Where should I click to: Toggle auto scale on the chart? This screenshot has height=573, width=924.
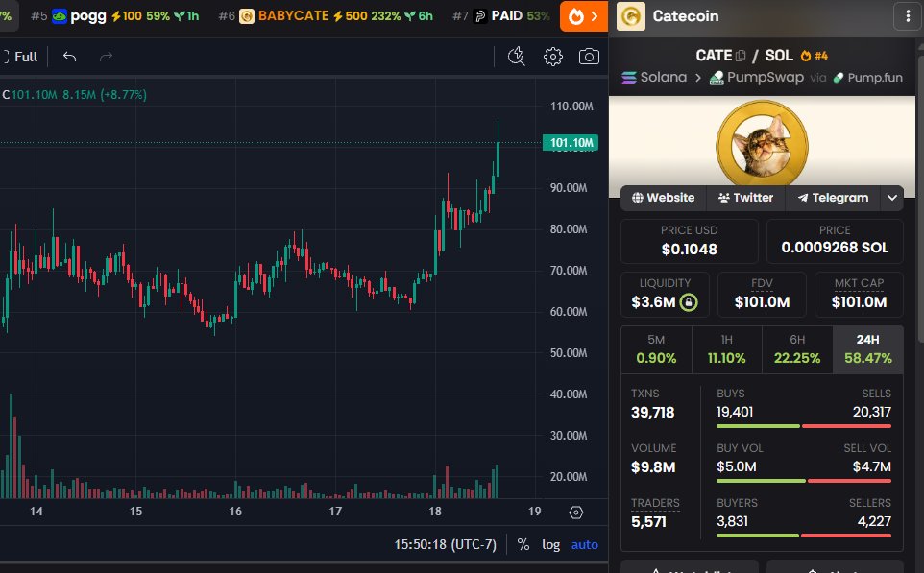tap(585, 545)
